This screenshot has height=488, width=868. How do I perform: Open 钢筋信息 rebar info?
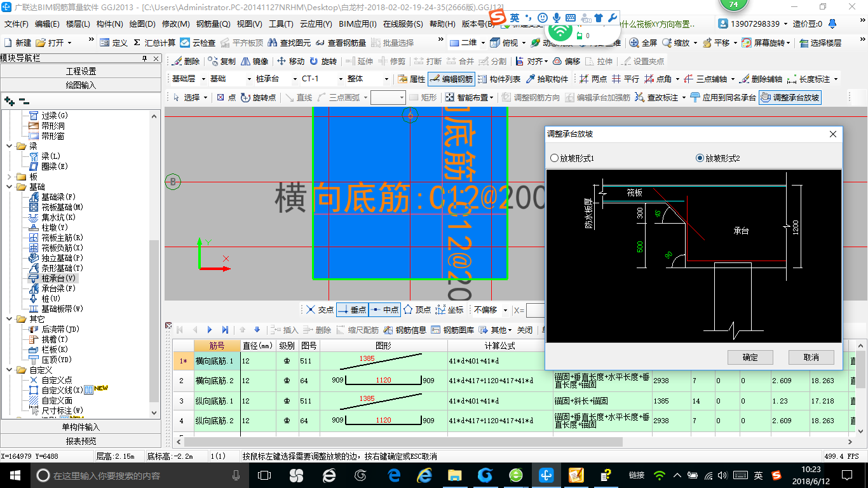pyautogui.click(x=405, y=330)
